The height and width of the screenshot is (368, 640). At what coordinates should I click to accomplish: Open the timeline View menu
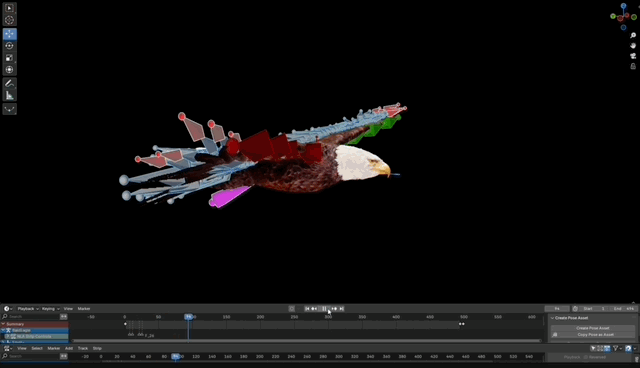(x=68, y=309)
